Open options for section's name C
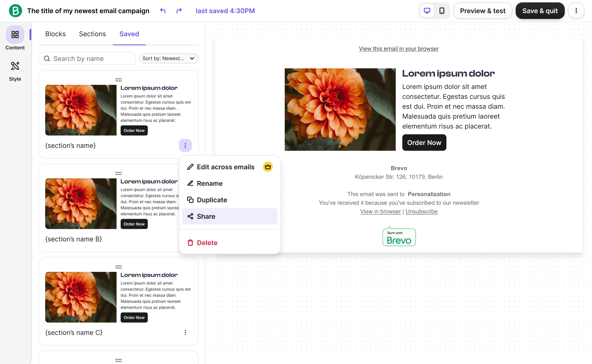The height and width of the screenshot is (364, 592). pyautogui.click(x=185, y=332)
